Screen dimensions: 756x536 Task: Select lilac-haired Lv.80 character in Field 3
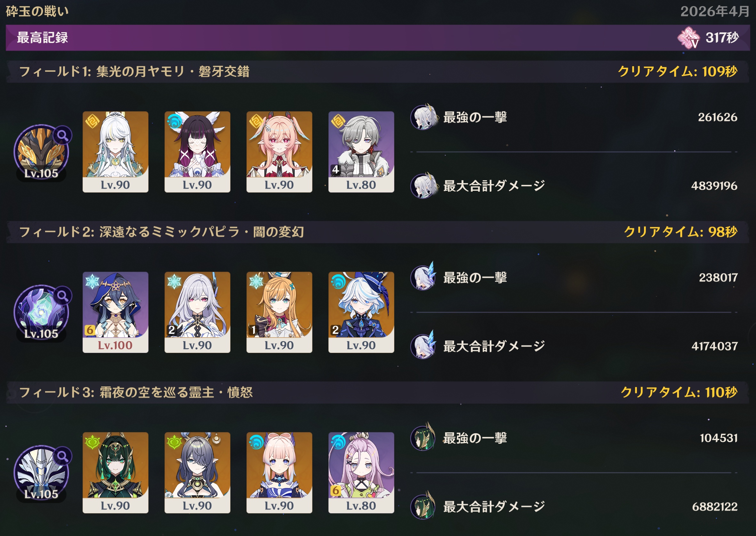[361, 473]
